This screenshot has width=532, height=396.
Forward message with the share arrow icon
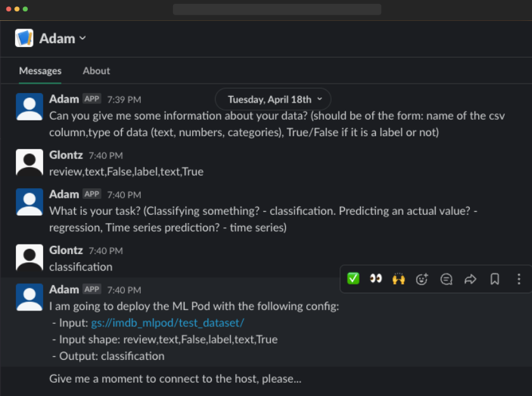pos(470,279)
